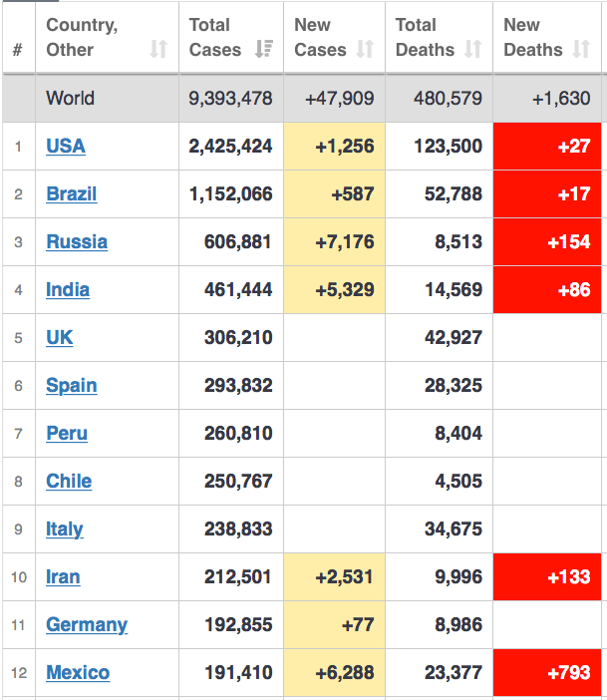Viewport: 607px width, 700px height.
Task: Sort by Total Deaths arrows icon
Action: pos(473,50)
